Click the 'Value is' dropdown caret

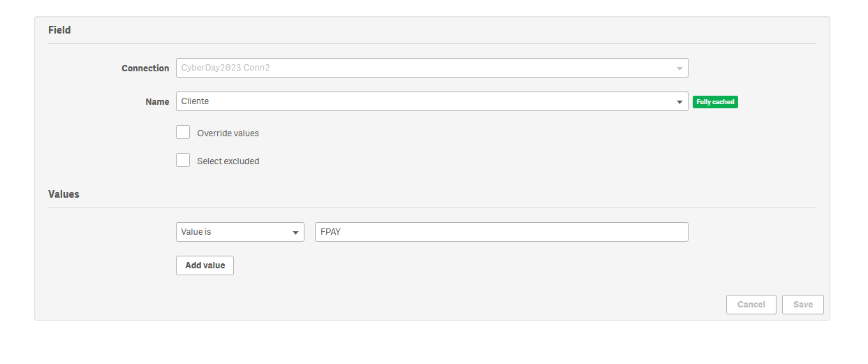coord(295,233)
